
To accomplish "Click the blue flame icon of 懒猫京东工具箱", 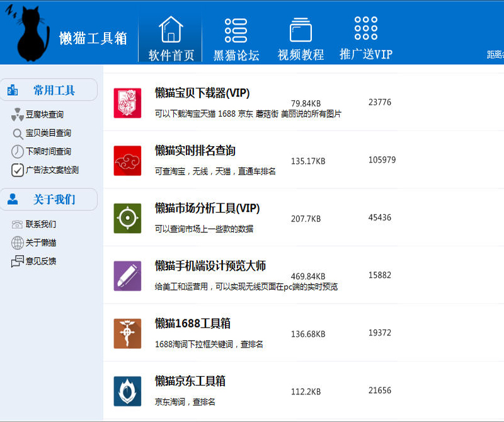I will pyautogui.click(x=127, y=391).
